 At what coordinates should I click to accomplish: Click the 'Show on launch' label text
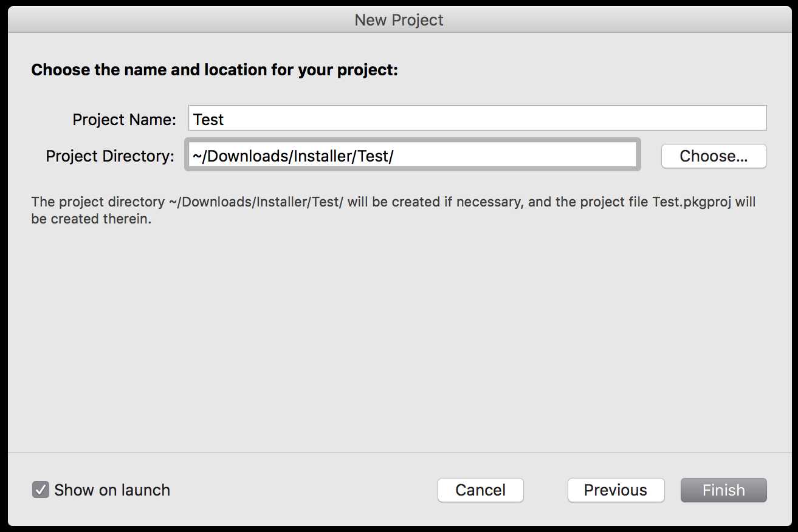coord(112,490)
